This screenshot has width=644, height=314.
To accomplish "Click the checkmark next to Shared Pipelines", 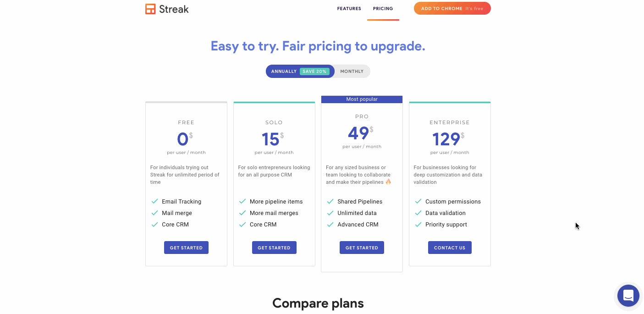I will point(330,201).
